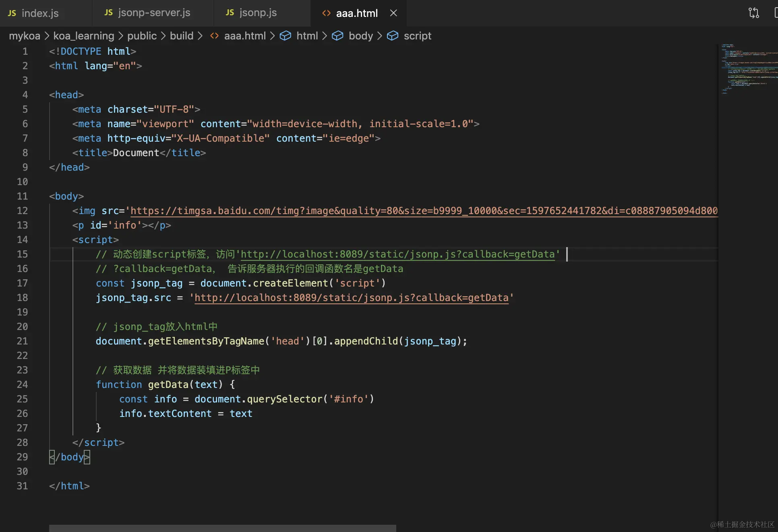
Task: Click the JS icon on jsonp-server.js tab
Action: click(108, 12)
